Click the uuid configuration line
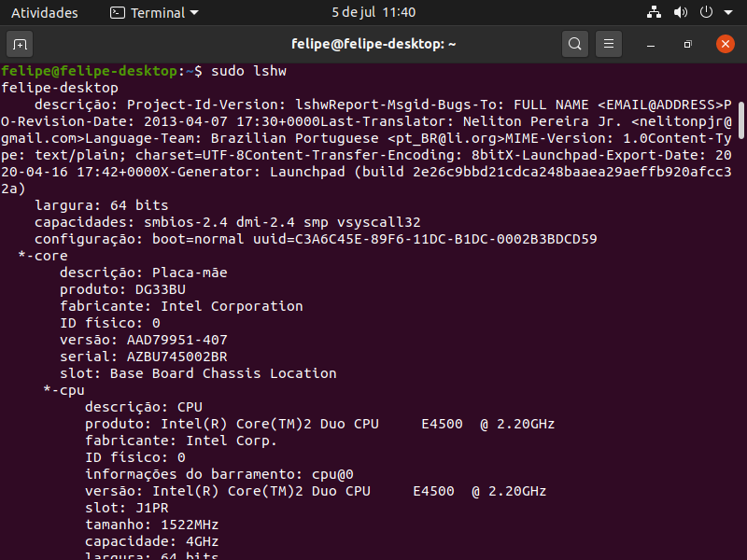Screen dimensions: 747x560 pos(316,239)
